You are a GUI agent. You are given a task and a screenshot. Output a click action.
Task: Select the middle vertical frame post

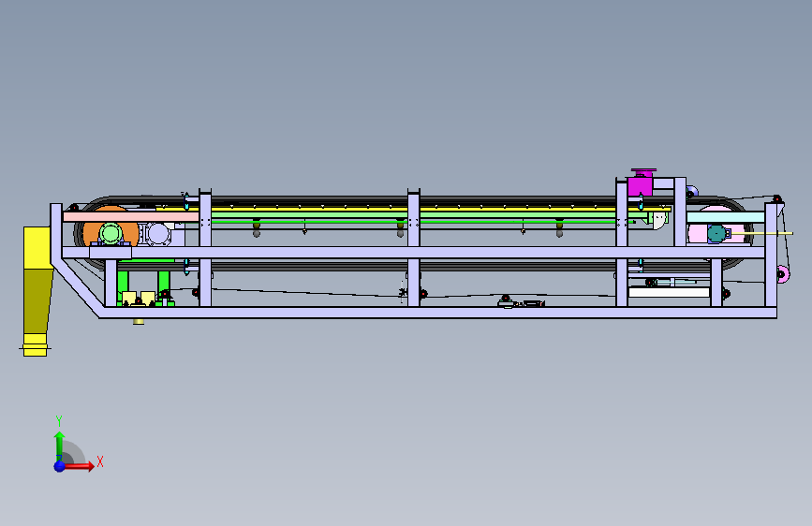point(413,249)
